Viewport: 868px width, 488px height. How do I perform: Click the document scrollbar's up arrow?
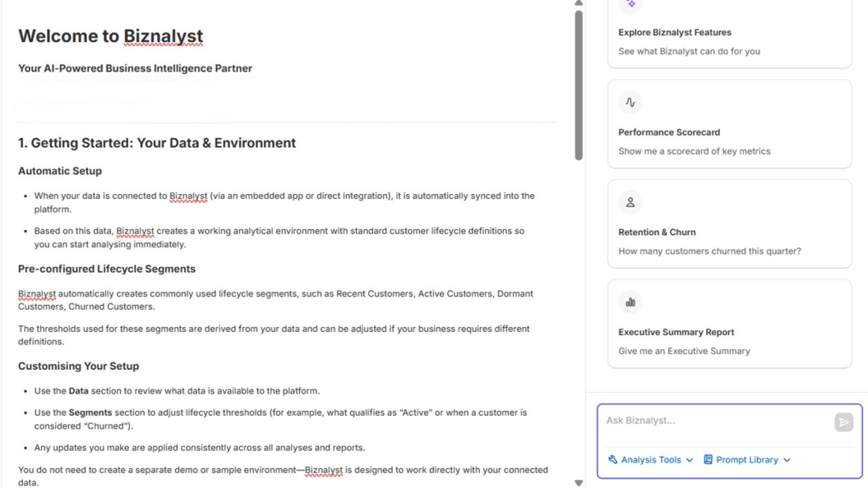pyautogui.click(x=579, y=3)
